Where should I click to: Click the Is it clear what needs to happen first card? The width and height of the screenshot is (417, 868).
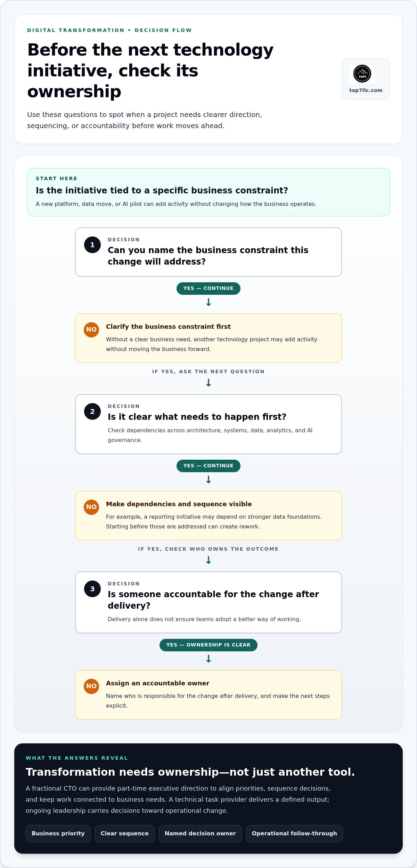pos(208,424)
